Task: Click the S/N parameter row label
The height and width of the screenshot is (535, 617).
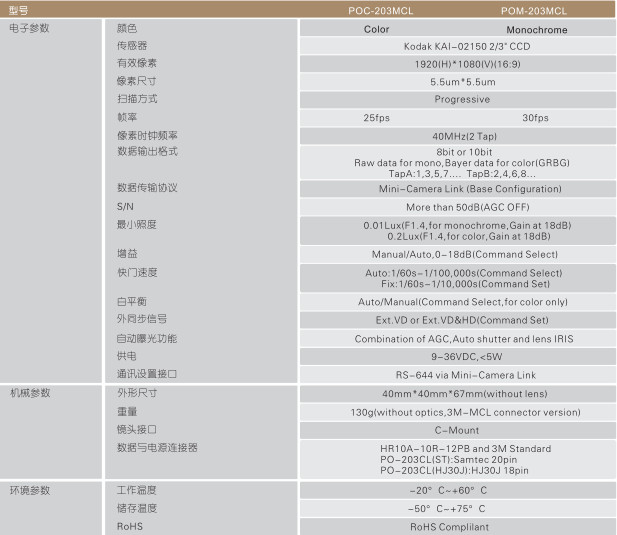Action: point(125,206)
